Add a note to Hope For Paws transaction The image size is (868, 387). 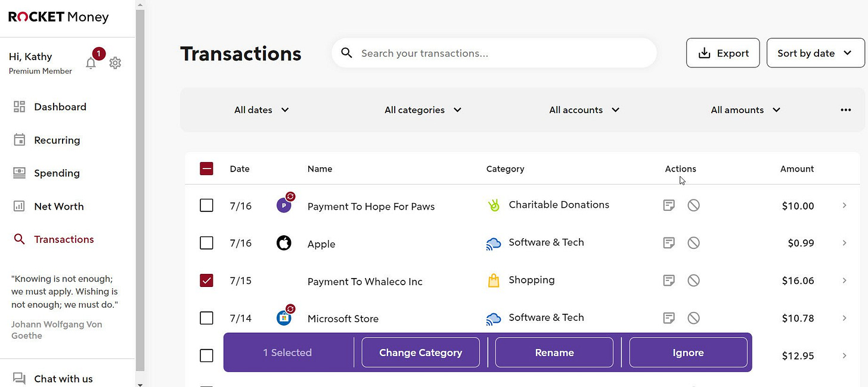click(x=669, y=205)
